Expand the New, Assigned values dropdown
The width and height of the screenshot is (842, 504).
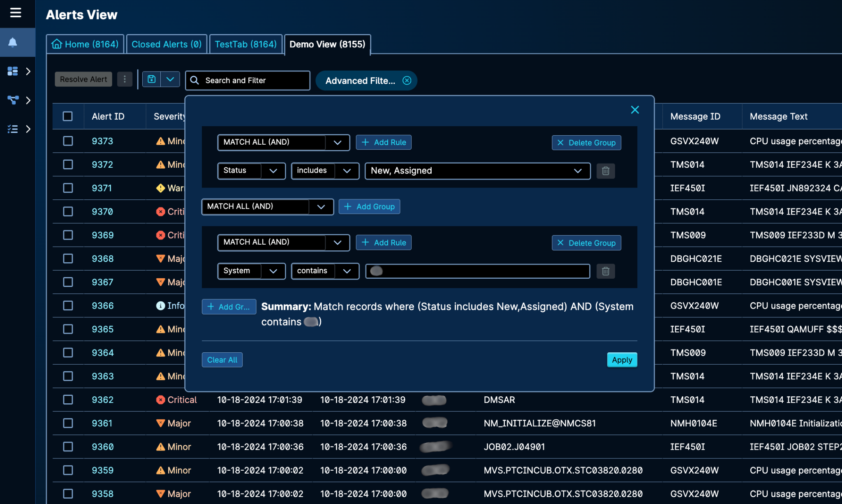pos(577,171)
